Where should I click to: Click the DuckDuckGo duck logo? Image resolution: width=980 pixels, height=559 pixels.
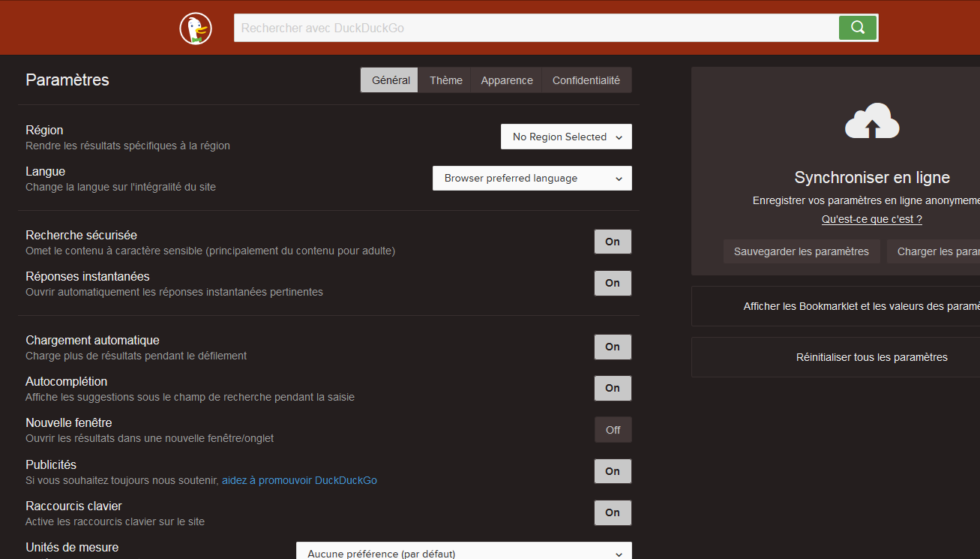pyautogui.click(x=195, y=28)
